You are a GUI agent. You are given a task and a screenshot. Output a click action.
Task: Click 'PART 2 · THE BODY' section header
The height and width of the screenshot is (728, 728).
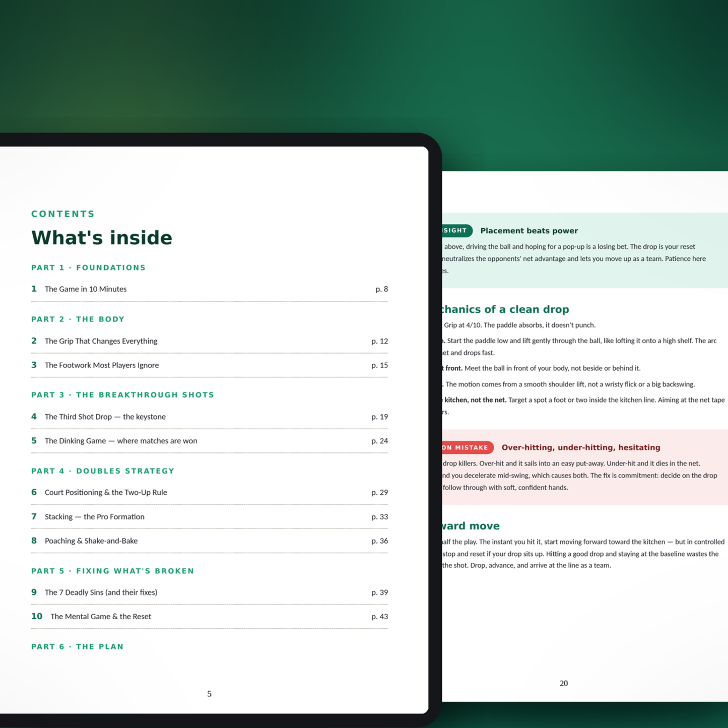(x=78, y=319)
